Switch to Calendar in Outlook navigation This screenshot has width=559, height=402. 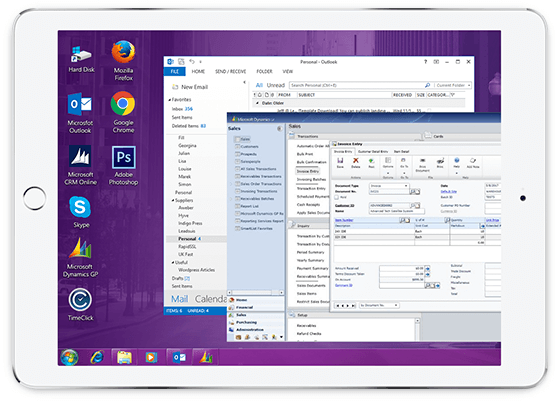pos(211,299)
